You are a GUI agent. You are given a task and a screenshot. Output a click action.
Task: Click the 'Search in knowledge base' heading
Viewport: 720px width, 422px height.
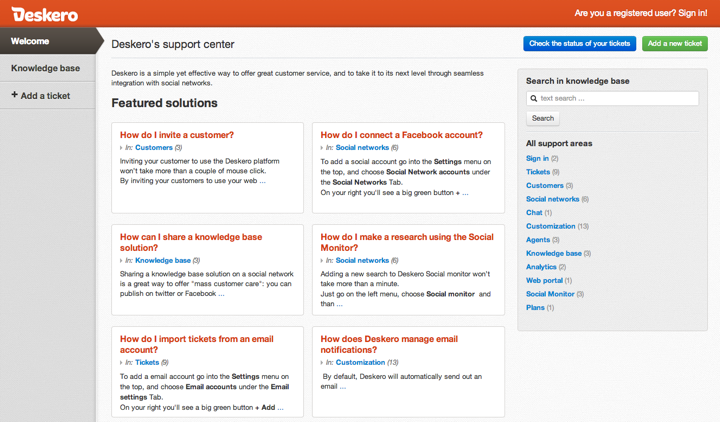(578, 81)
